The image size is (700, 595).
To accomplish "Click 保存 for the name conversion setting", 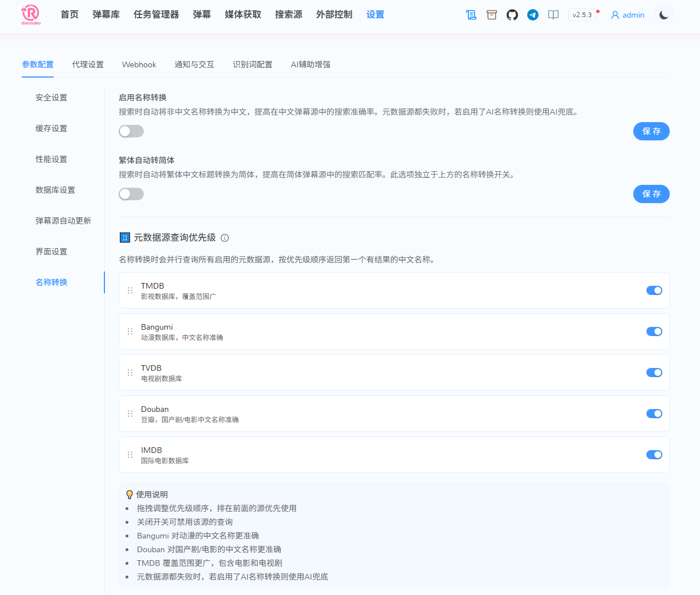I will (651, 131).
